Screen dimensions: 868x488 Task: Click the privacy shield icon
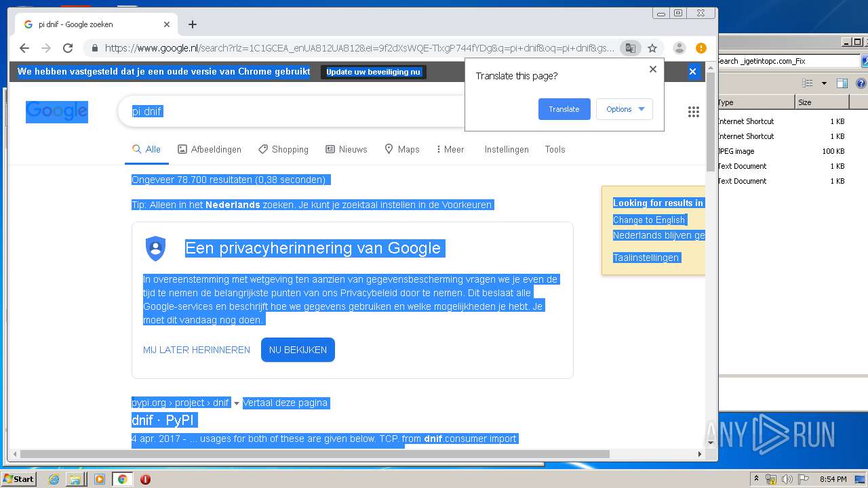click(156, 249)
